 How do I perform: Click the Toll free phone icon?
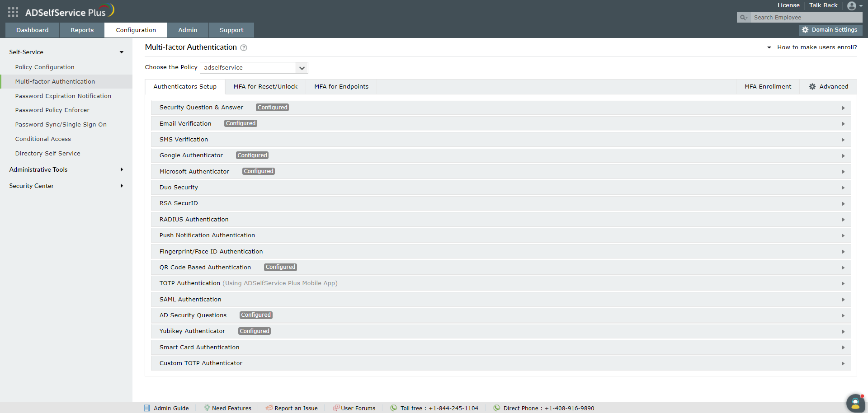click(394, 408)
